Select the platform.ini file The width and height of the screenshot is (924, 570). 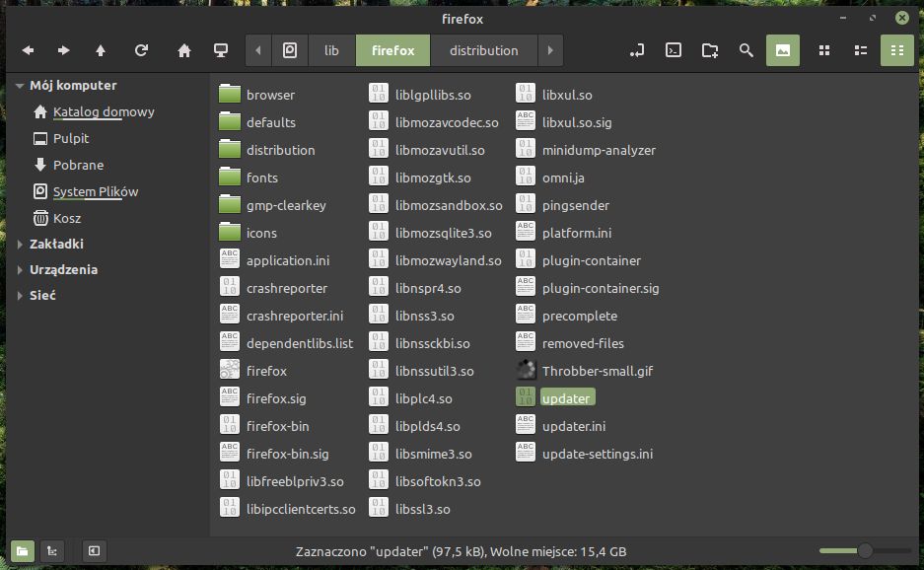click(x=564, y=233)
